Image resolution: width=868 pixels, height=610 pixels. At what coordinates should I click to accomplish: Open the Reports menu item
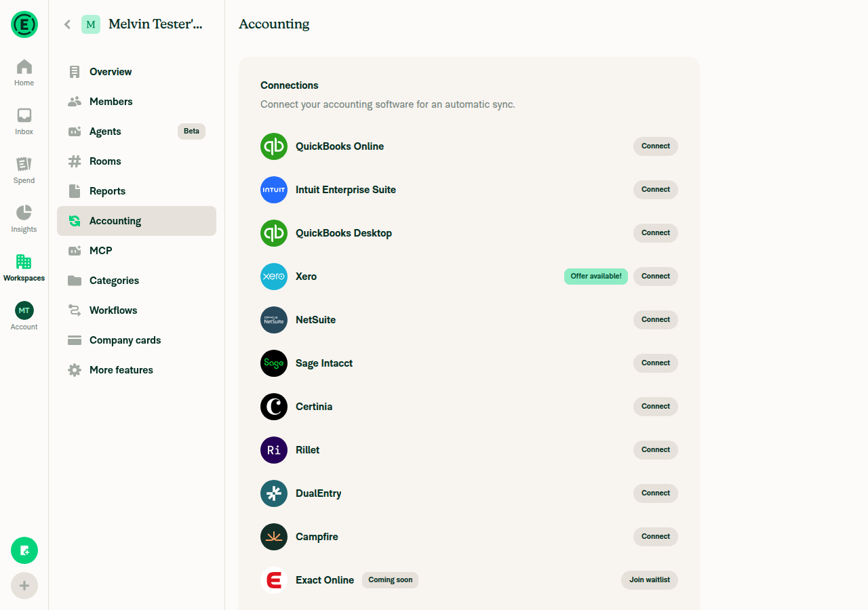pos(136,191)
